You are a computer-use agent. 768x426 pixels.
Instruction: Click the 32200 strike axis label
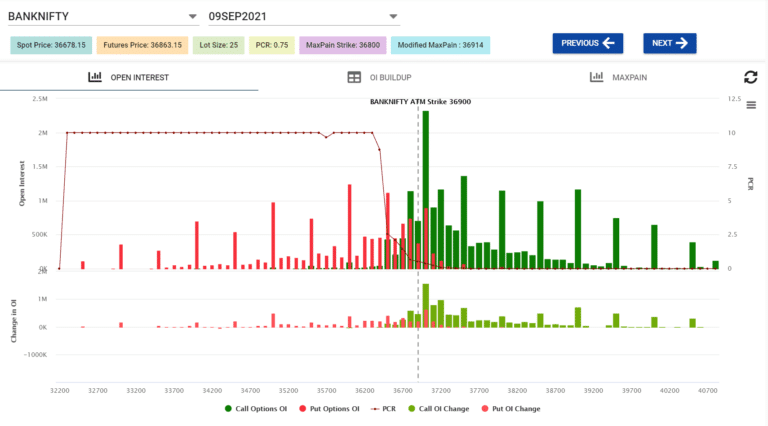[60, 391]
